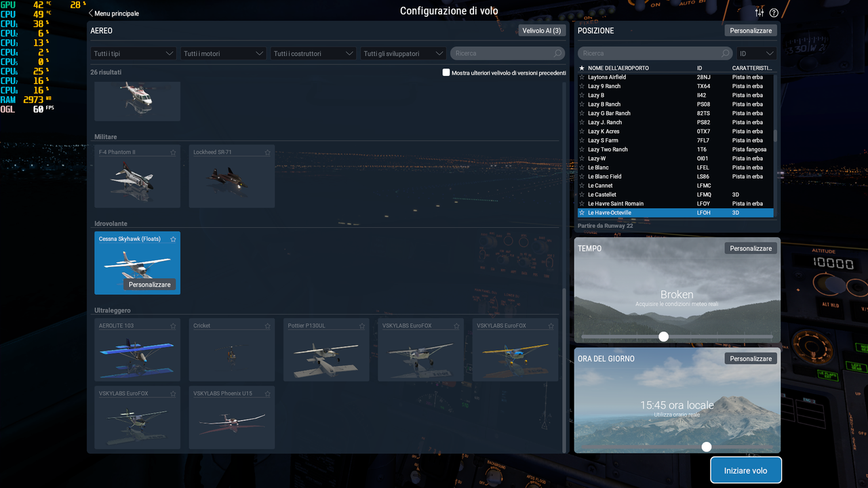Click the star on the Lockheed SR-71 card
The image size is (868, 488).
[267, 152]
